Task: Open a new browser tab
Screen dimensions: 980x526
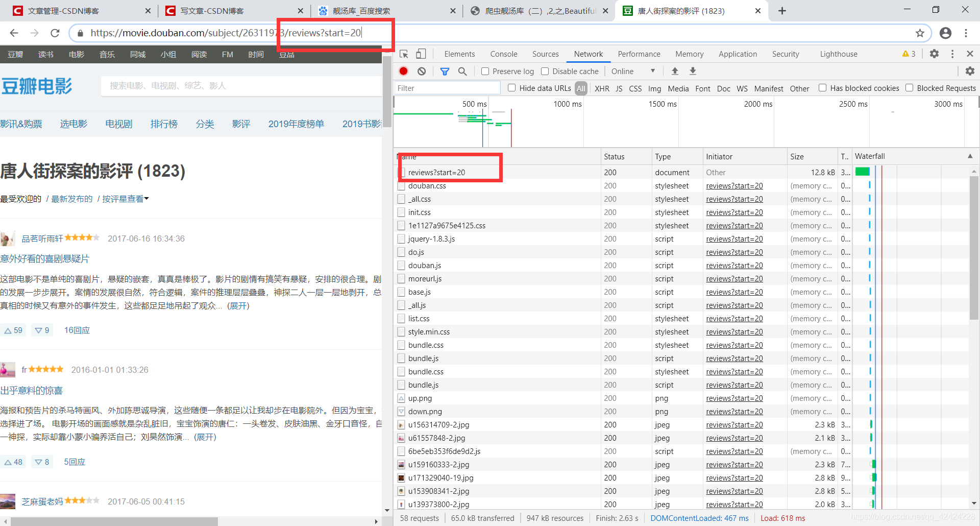Action: [x=782, y=11]
